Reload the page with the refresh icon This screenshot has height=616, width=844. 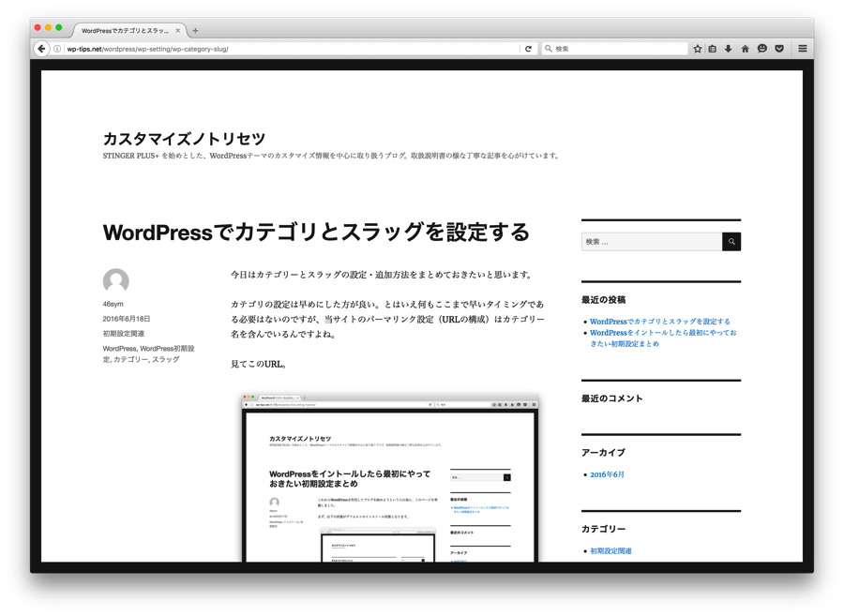[528, 49]
